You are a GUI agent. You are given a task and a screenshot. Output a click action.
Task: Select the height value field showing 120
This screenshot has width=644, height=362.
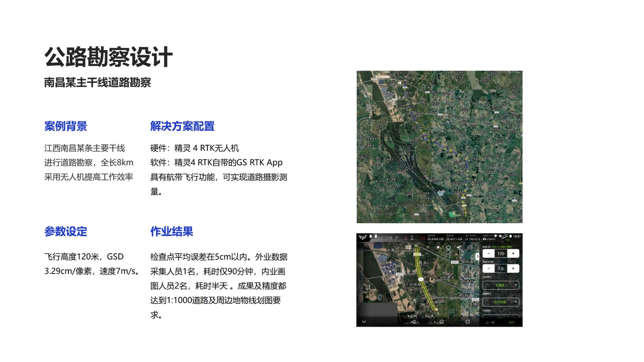(x=501, y=253)
